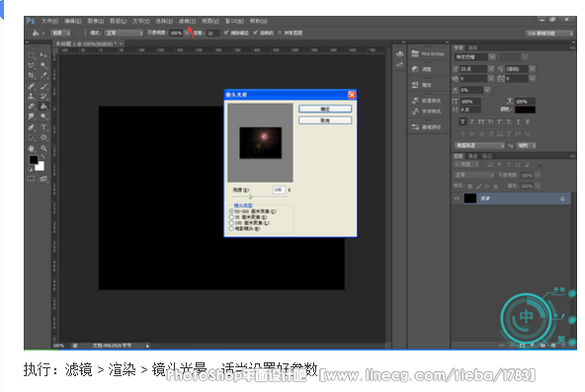Open the Character Styles panel
The width and height of the screenshot is (585, 392).
427,112
